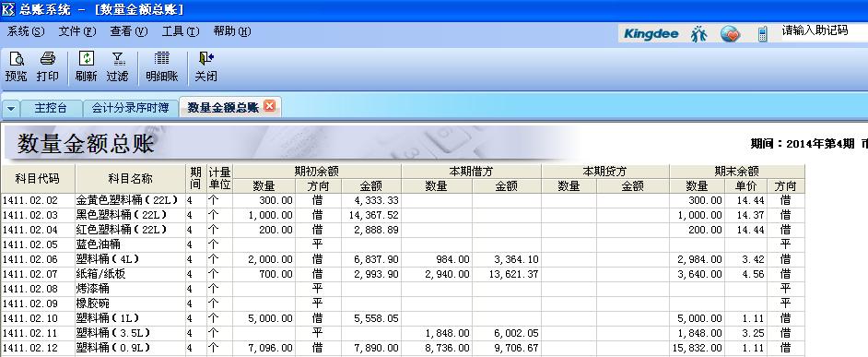Open the 工具(T) menu
Screen dimensions: 868x357
coord(181,31)
